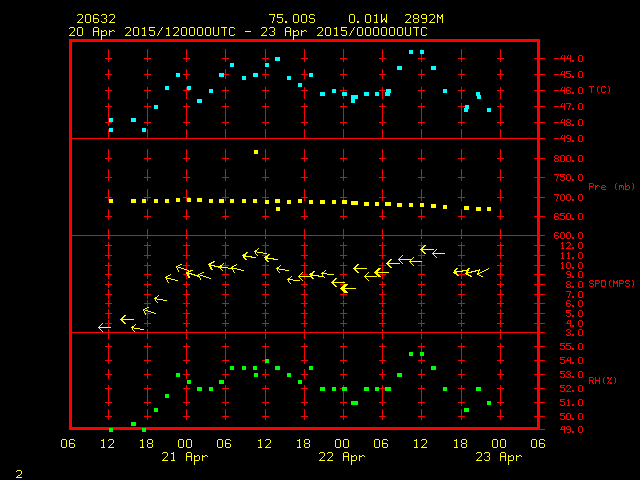Click humidity tick label 53.0

pos(571,375)
